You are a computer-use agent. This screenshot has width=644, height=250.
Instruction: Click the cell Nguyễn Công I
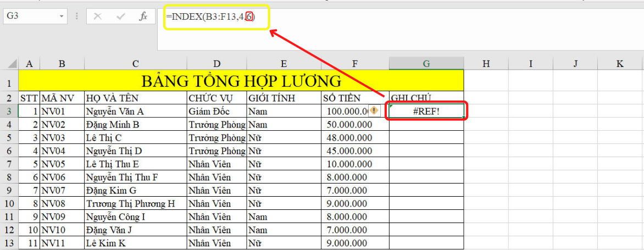(136, 216)
